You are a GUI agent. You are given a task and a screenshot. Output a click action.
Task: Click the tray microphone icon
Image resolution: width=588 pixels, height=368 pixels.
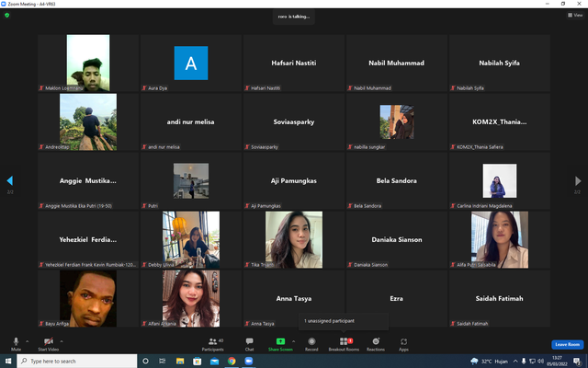pyautogui.click(x=524, y=362)
